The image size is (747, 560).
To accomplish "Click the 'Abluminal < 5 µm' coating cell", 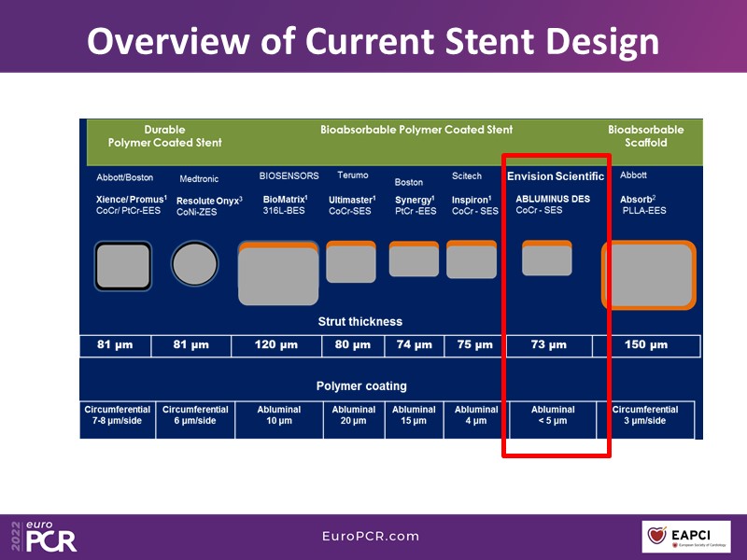I will pyautogui.click(x=553, y=415).
